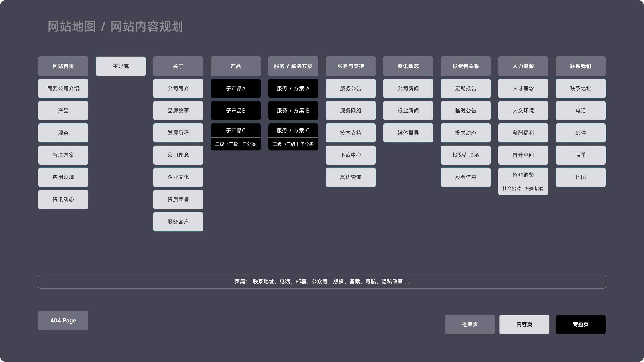This screenshot has width=644, height=362.
Task: Click the 简要公司介绍 box
Action: (63, 88)
